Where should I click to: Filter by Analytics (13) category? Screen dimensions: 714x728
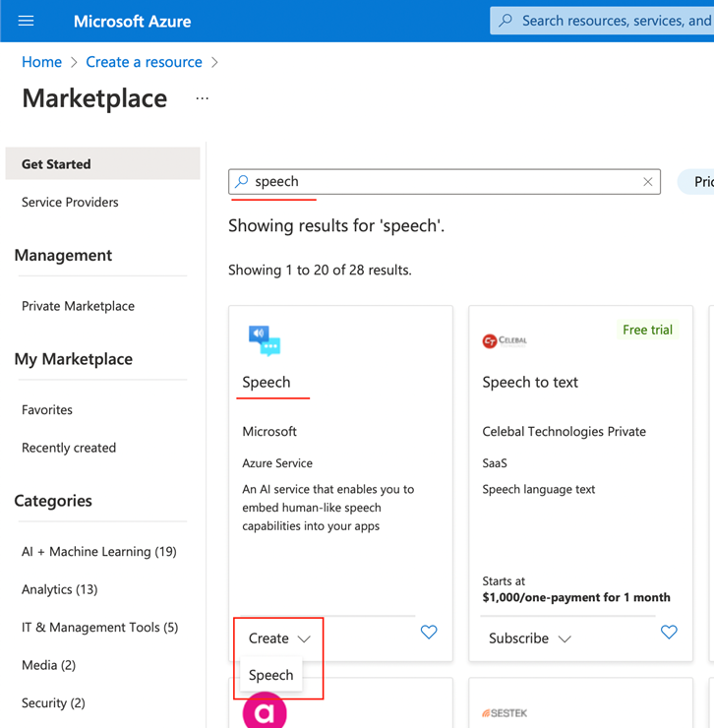pyautogui.click(x=59, y=589)
